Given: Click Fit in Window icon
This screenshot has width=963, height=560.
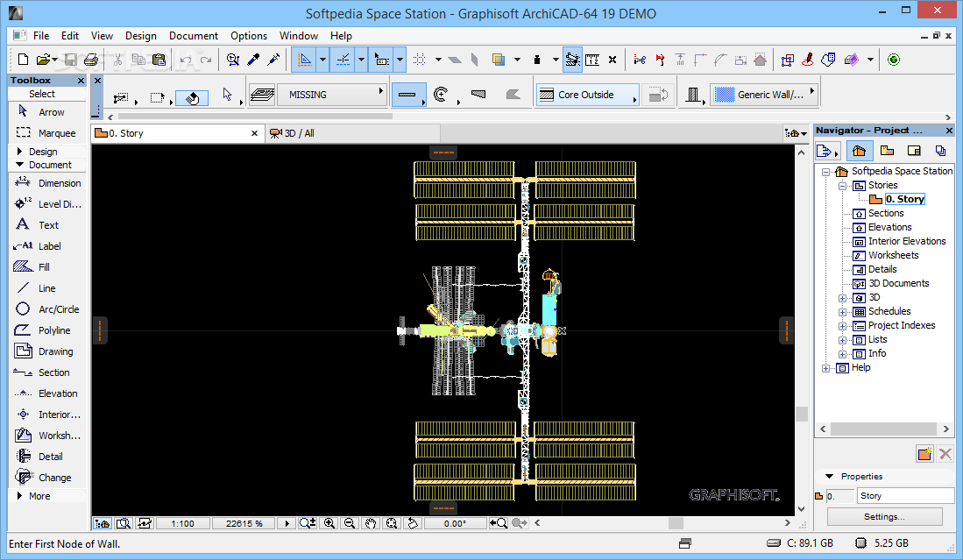Looking at the screenshot, I should [x=392, y=523].
